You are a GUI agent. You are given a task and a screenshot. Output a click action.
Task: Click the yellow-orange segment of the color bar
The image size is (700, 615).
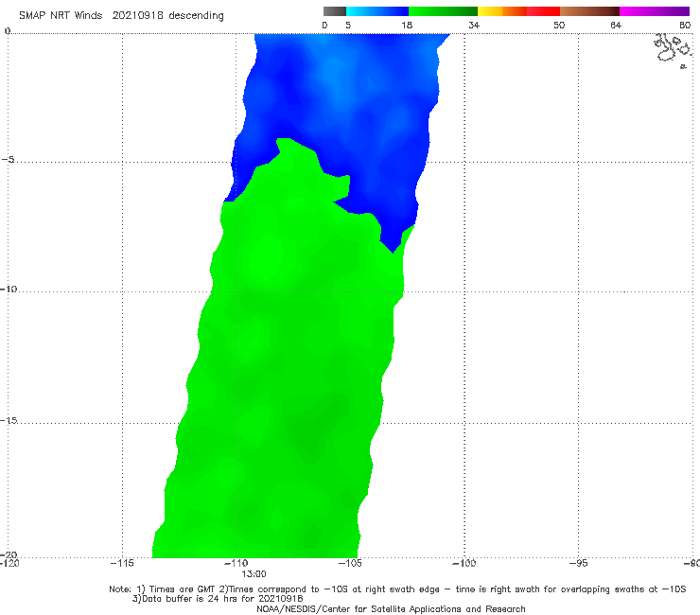[502, 11]
